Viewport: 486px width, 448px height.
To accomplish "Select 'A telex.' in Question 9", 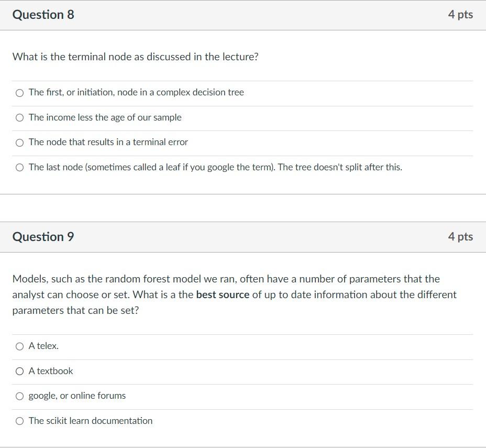I will (x=19, y=346).
